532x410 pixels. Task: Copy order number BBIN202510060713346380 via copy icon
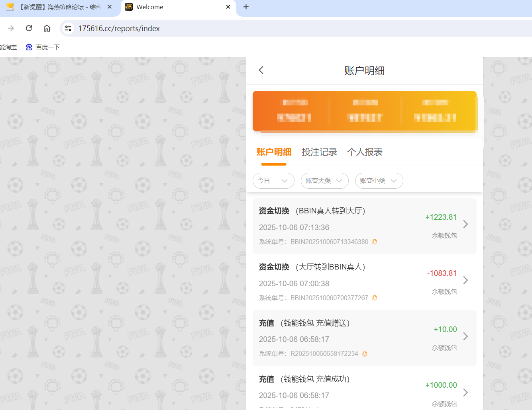point(375,241)
